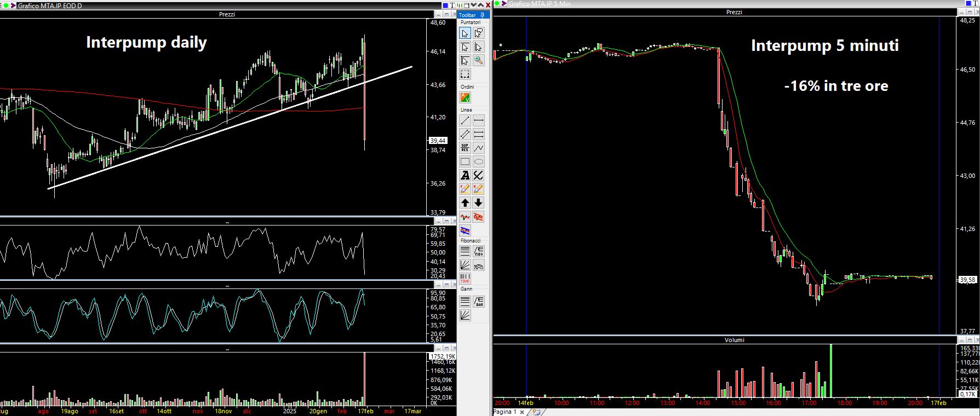The height and width of the screenshot is (416, 980).
Task: Pick the delete lines scissors tool
Action: pos(479,175)
